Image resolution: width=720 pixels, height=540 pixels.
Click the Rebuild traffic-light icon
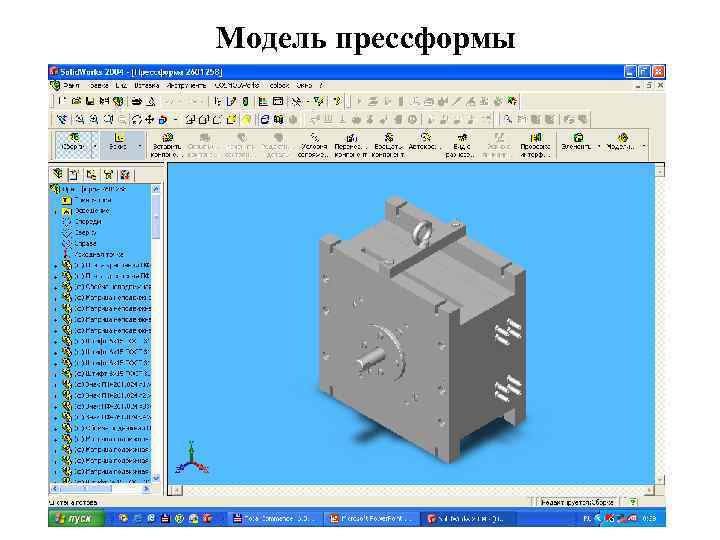click(x=245, y=101)
